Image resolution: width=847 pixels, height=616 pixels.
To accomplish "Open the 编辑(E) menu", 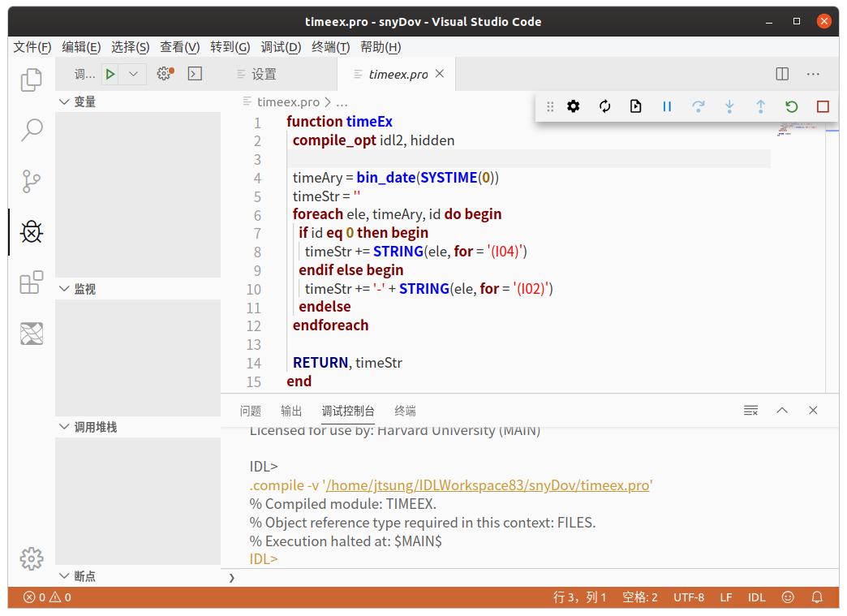I will (81, 47).
